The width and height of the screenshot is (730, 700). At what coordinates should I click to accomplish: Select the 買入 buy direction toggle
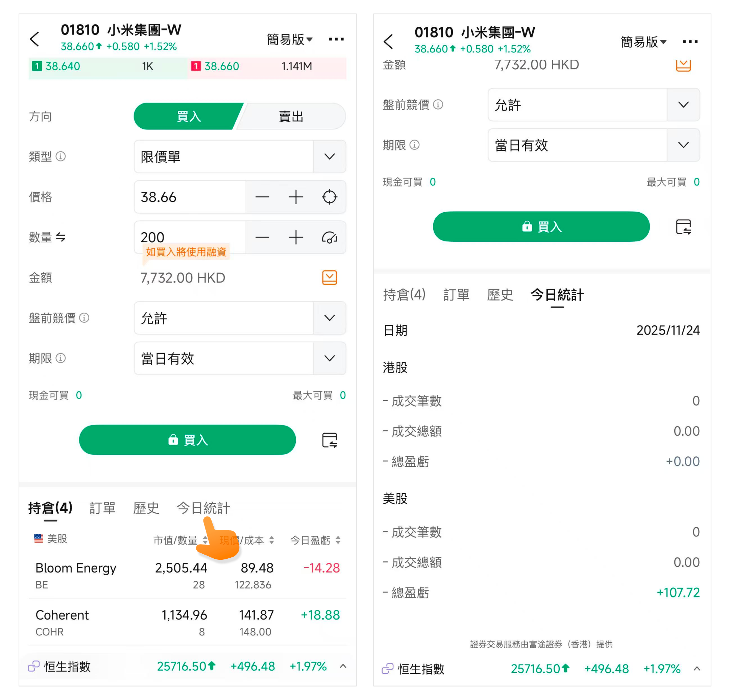pyautogui.click(x=189, y=117)
